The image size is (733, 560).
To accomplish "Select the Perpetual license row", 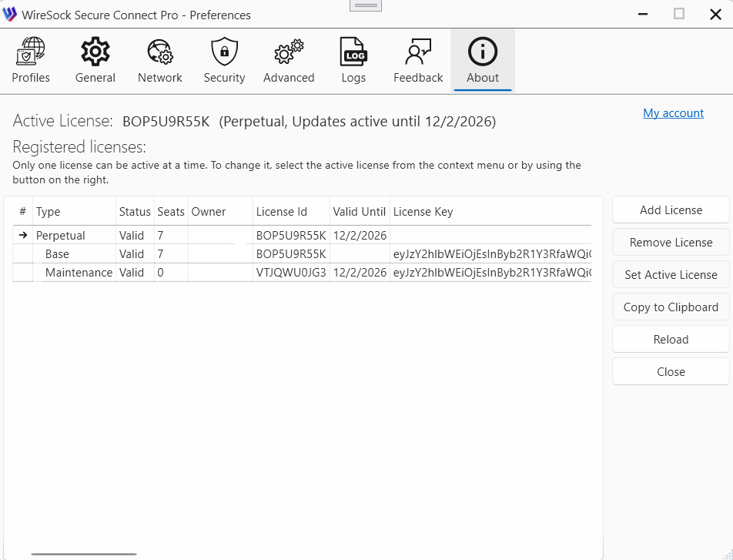I will (61, 236).
